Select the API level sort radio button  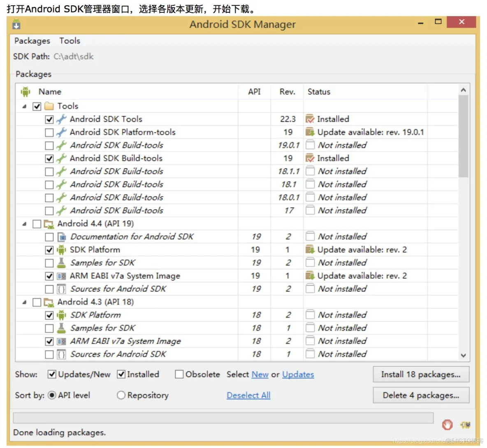(52, 395)
